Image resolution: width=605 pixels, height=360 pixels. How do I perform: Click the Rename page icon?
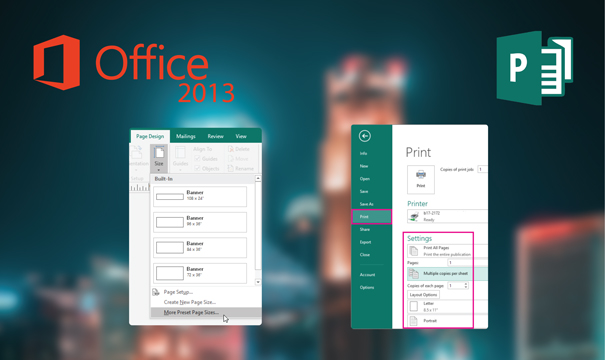pos(231,168)
